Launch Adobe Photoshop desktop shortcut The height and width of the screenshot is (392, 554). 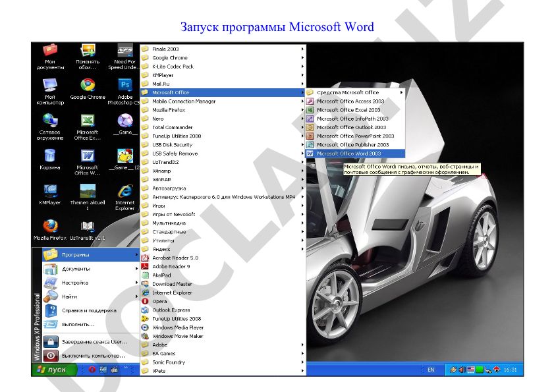click(x=125, y=92)
